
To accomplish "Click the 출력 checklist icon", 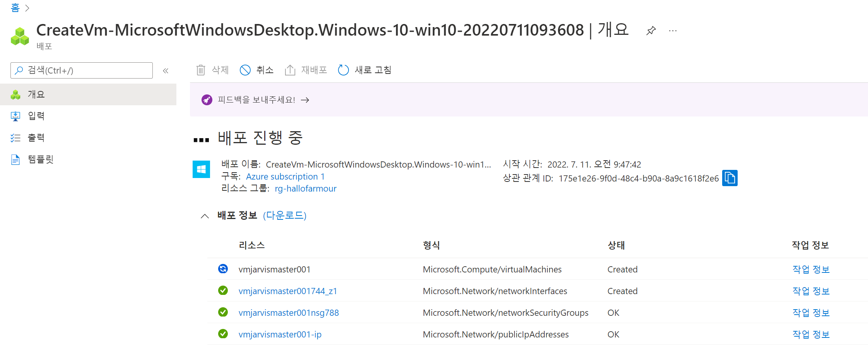I will 15,138.
